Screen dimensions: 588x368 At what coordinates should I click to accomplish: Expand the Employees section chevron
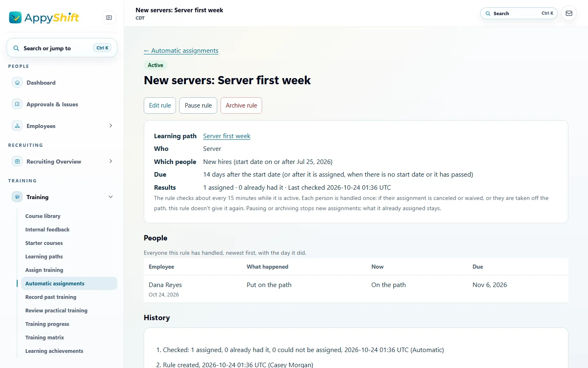click(x=111, y=126)
